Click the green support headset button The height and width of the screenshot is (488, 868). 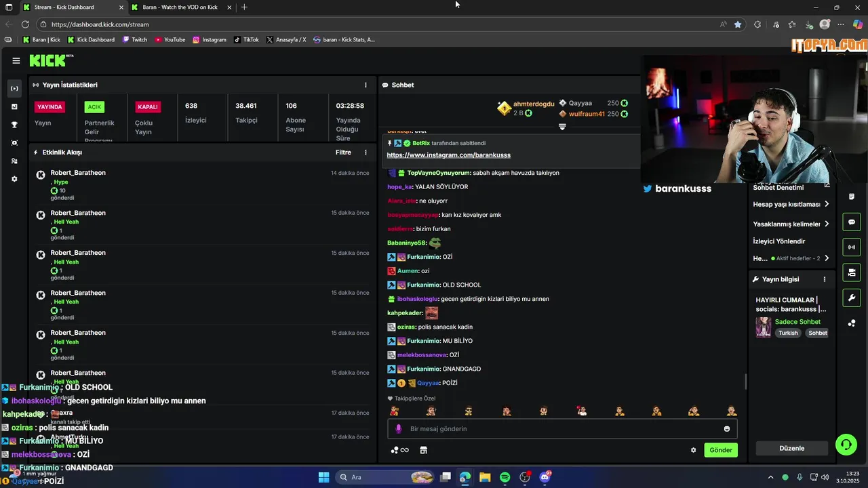tap(846, 445)
